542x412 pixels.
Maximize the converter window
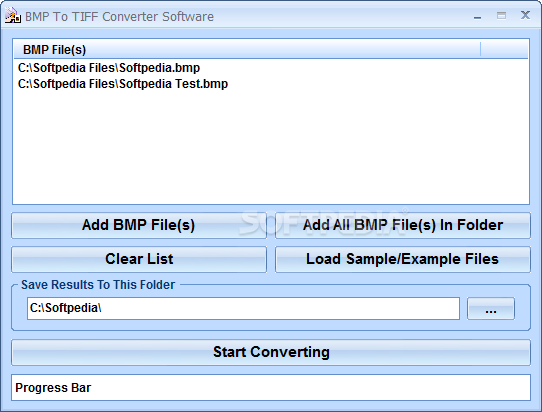click(502, 16)
